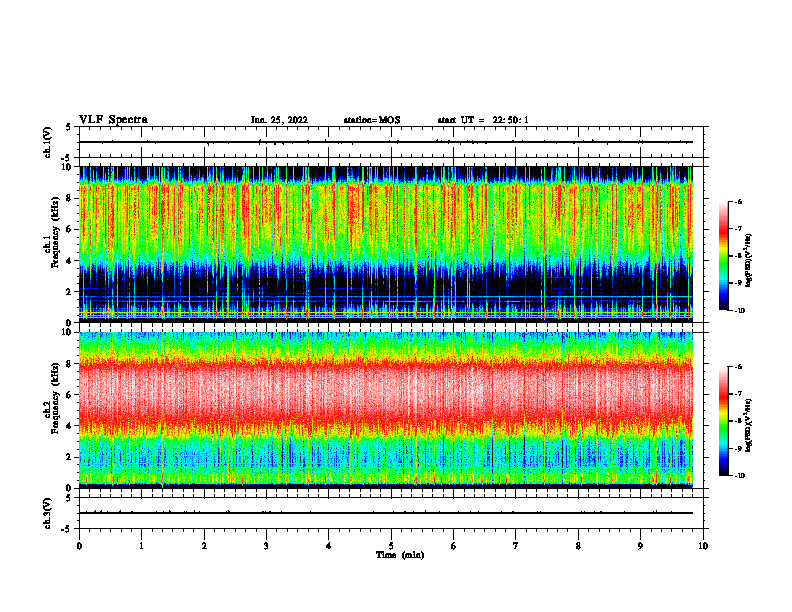Click the -6 label on ch.2 color bar
The height and width of the screenshot is (612, 792).
coord(738,367)
